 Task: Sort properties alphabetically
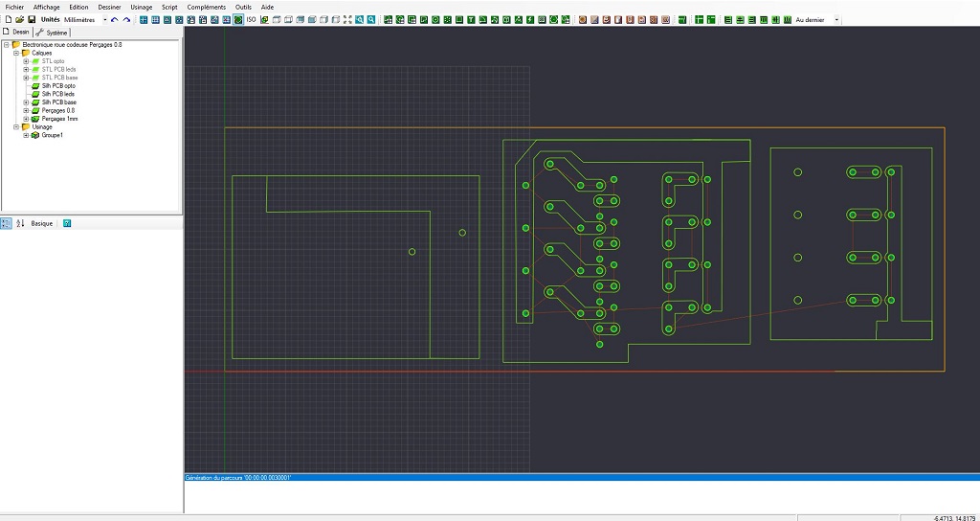(19, 223)
